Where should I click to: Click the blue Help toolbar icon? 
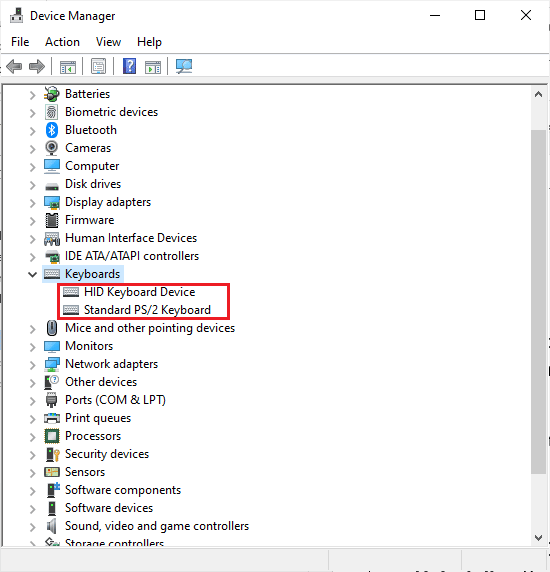(129, 66)
